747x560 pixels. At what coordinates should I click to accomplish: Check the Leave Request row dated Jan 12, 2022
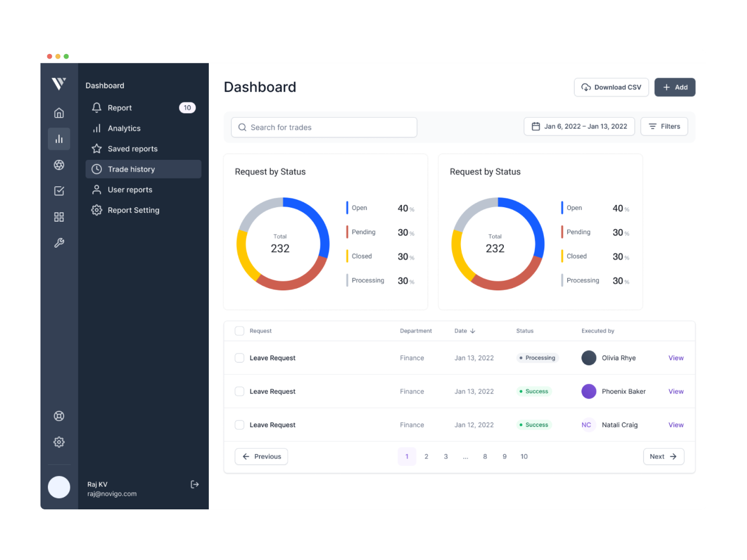click(x=239, y=424)
